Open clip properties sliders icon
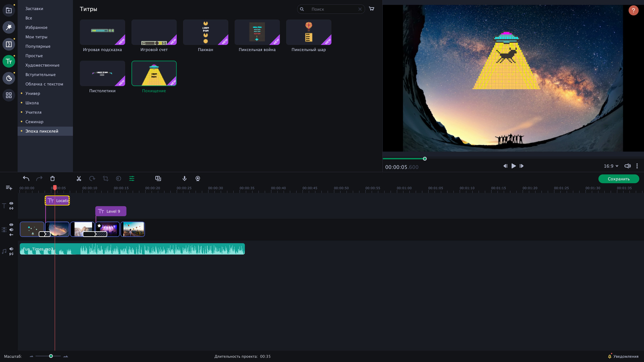 click(132, 179)
